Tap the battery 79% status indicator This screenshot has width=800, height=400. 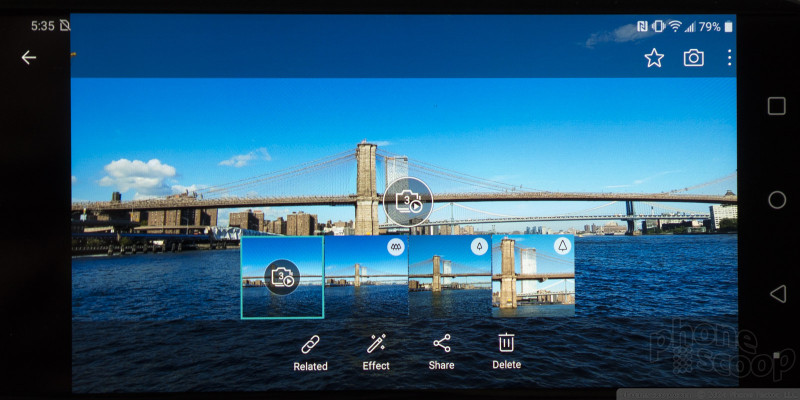tap(716, 27)
